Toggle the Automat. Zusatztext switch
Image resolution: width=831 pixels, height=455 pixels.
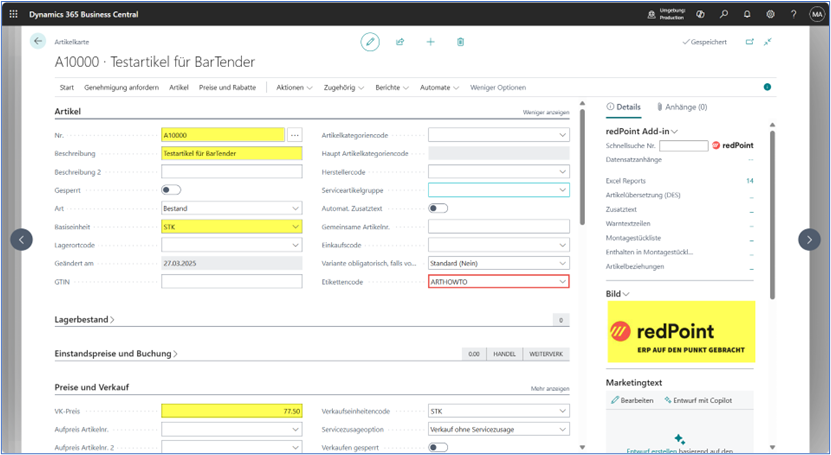tap(438, 208)
